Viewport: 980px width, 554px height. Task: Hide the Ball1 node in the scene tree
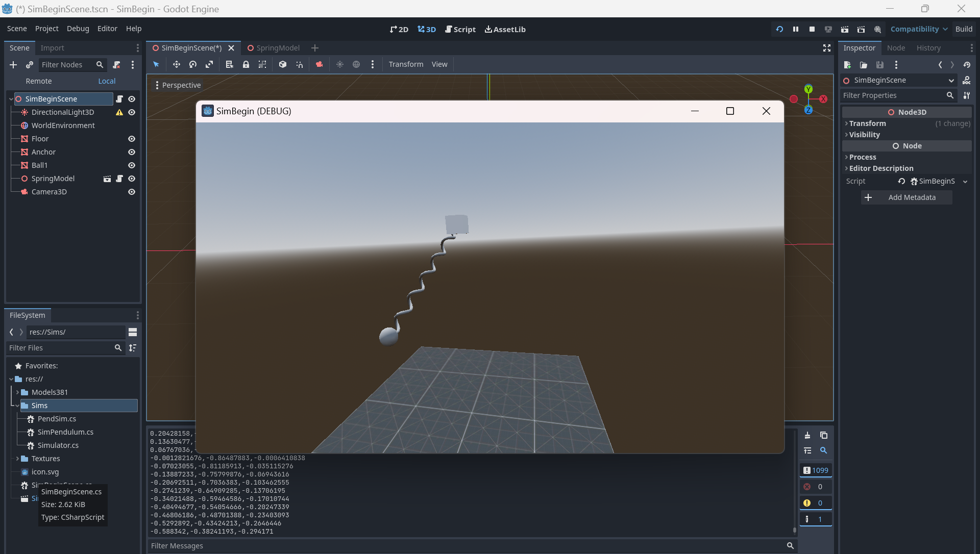click(131, 165)
